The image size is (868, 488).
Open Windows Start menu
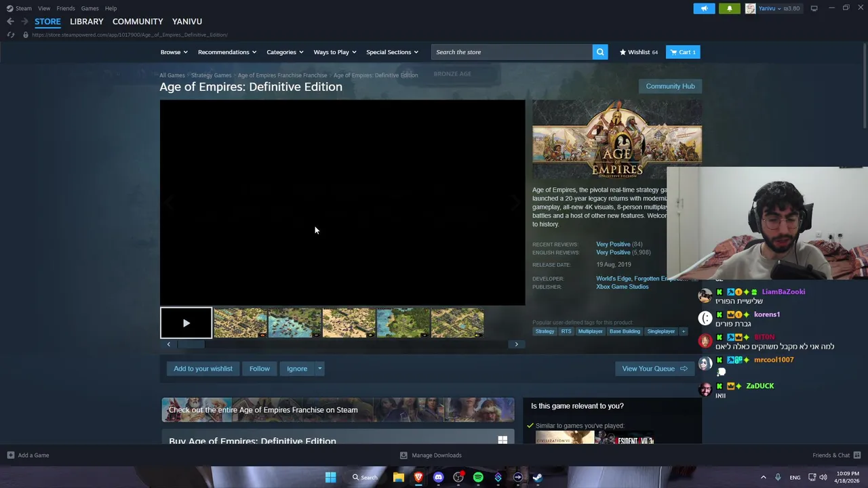coord(330,477)
